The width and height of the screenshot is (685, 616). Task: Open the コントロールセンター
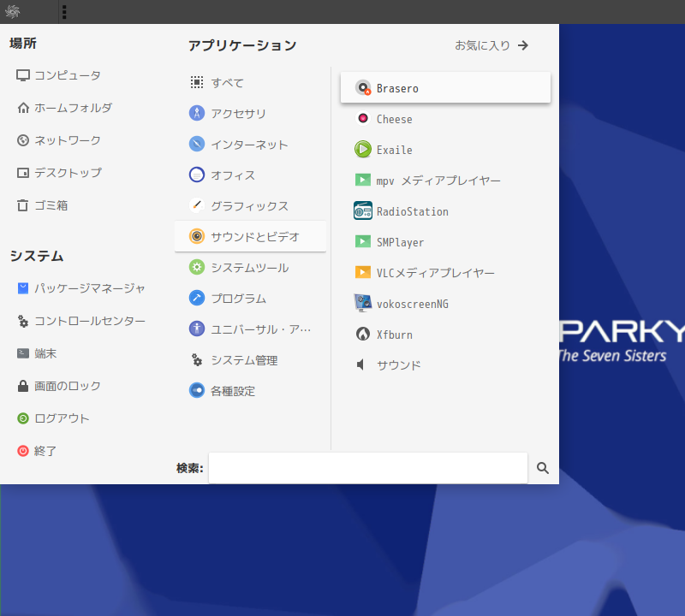click(x=81, y=321)
